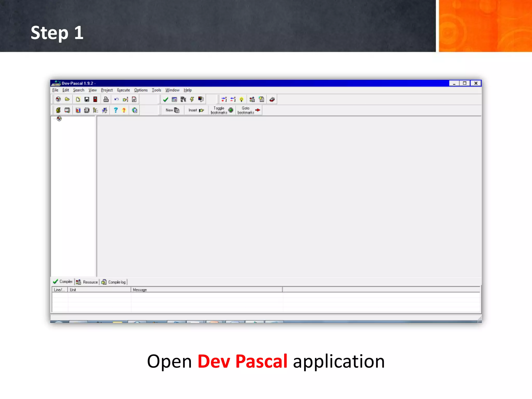
Task: Click the red question mark icon
Action: pyautogui.click(x=124, y=110)
